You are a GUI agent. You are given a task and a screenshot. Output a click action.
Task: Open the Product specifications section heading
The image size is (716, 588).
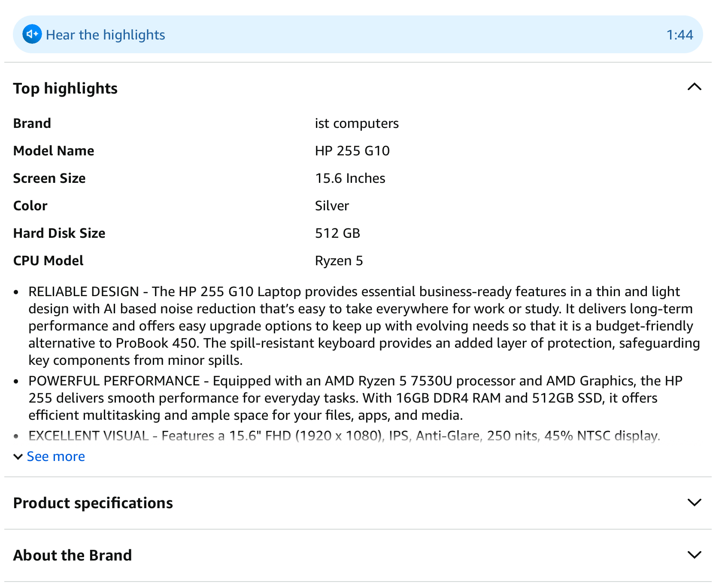click(x=93, y=503)
